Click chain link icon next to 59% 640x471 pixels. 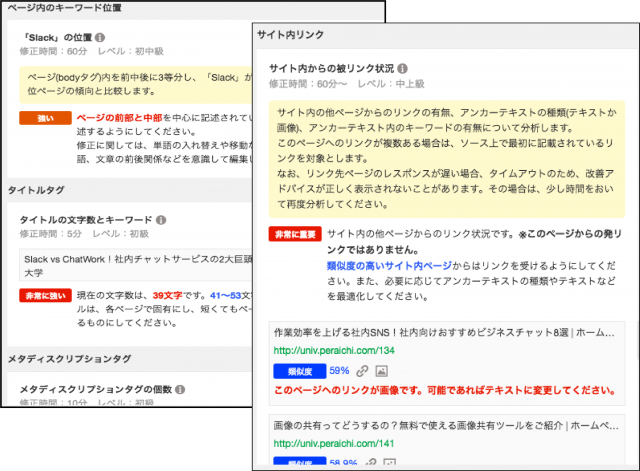click(361, 371)
